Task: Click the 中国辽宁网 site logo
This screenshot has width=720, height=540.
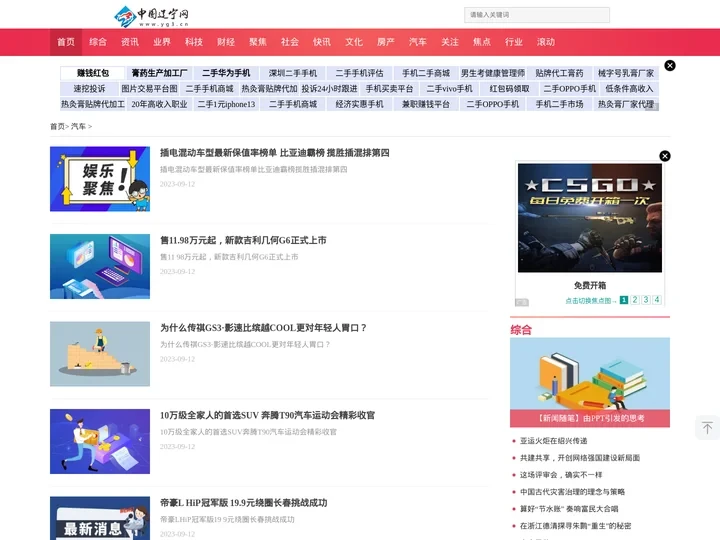Action: point(152,17)
